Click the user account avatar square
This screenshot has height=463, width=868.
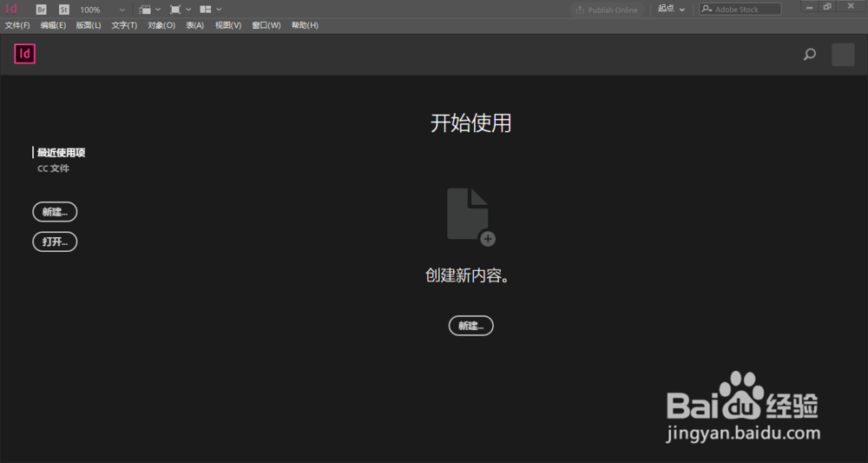[843, 55]
